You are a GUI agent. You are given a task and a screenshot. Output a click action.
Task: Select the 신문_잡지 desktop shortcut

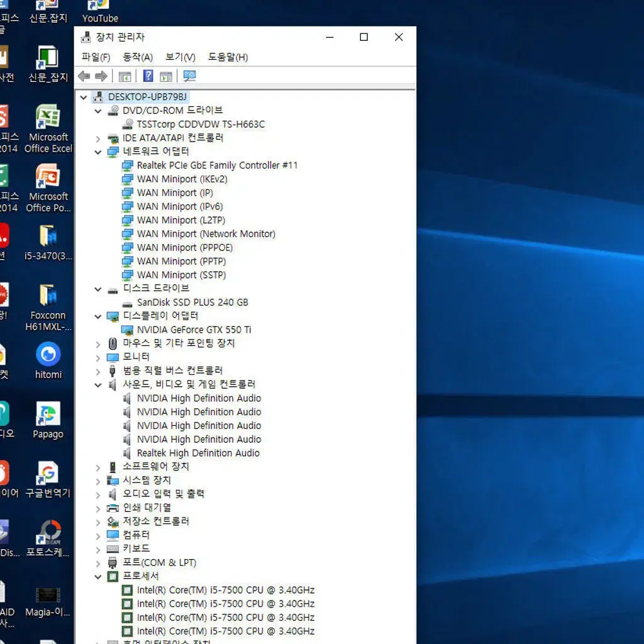[48, 64]
